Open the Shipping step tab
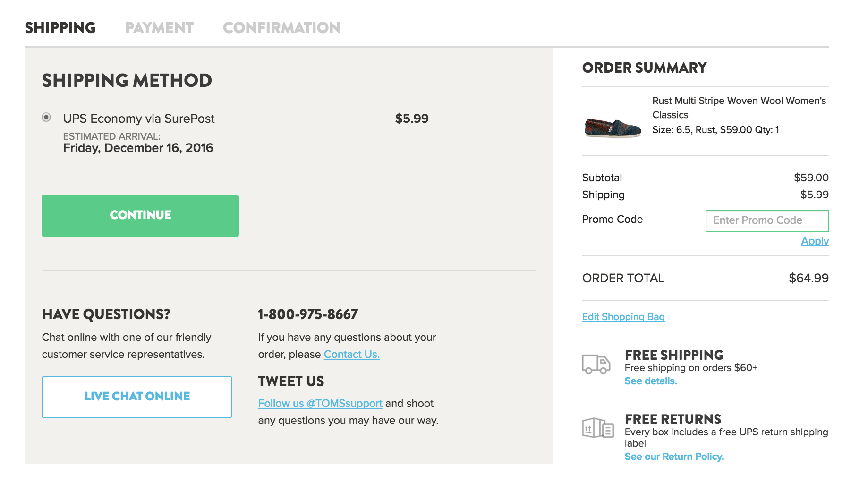The width and height of the screenshot is (868, 491). [60, 28]
